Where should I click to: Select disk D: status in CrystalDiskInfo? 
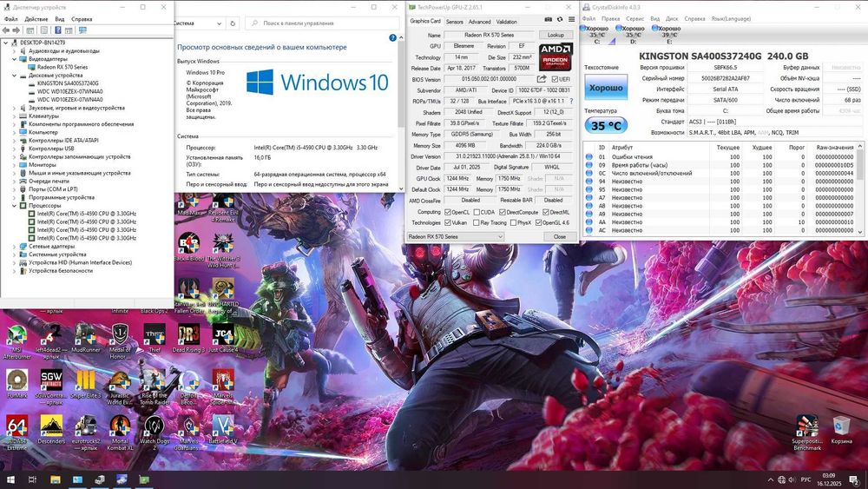[633, 35]
